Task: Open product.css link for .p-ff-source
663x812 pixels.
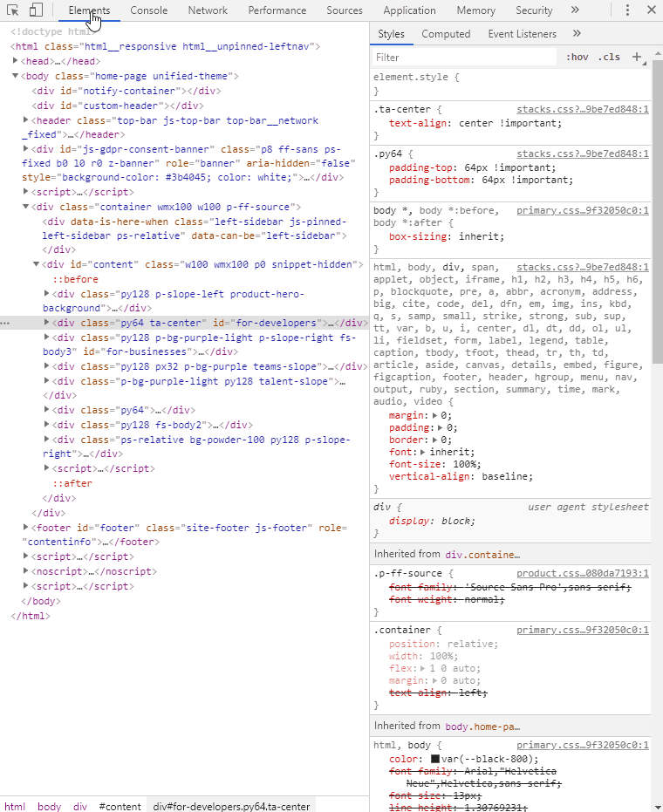Action: tap(582, 573)
